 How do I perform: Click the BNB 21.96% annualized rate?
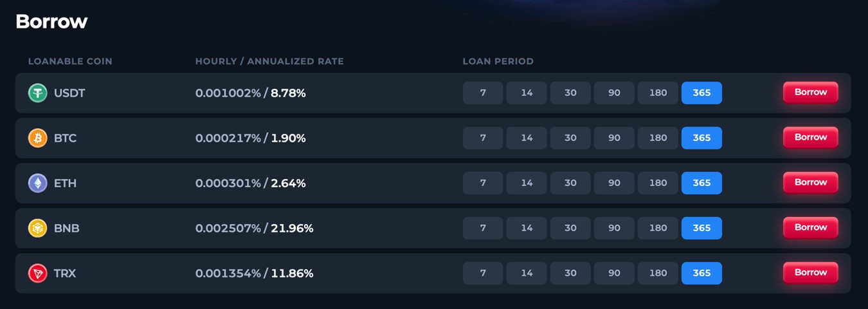[x=292, y=228]
